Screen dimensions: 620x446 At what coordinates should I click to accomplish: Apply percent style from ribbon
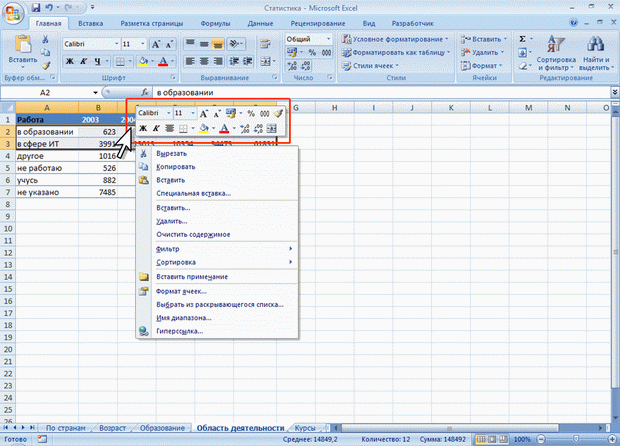[x=312, y=52]
